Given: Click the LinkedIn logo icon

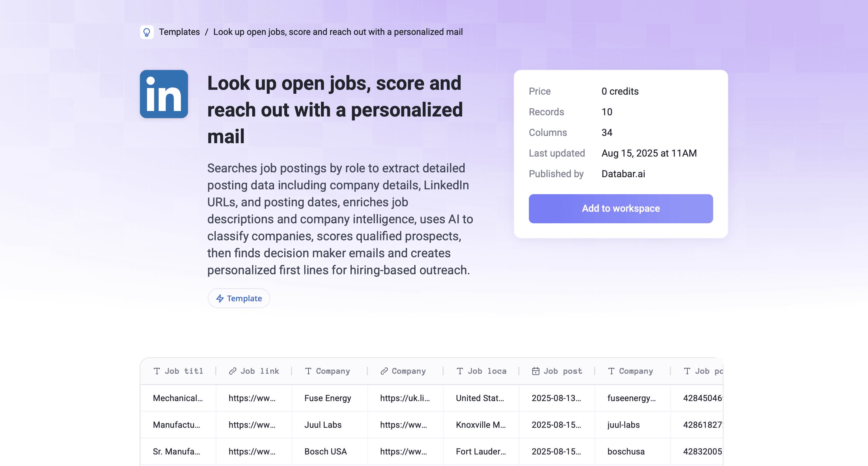Looking at the screenshot, I should 163,94.
